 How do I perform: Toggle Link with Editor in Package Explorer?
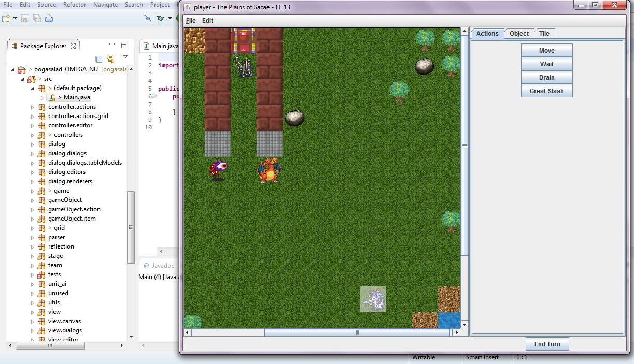[x=110, y=59]
